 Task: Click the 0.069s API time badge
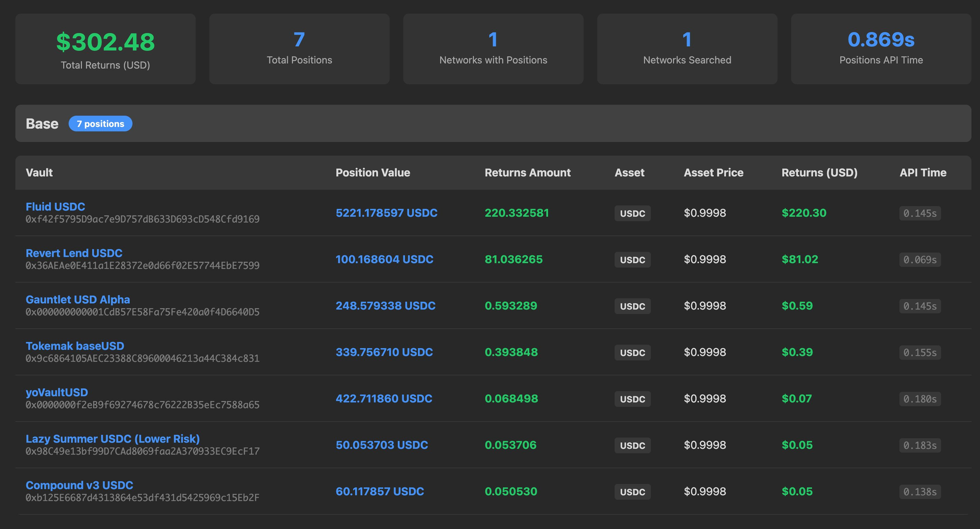coord(920,260)
